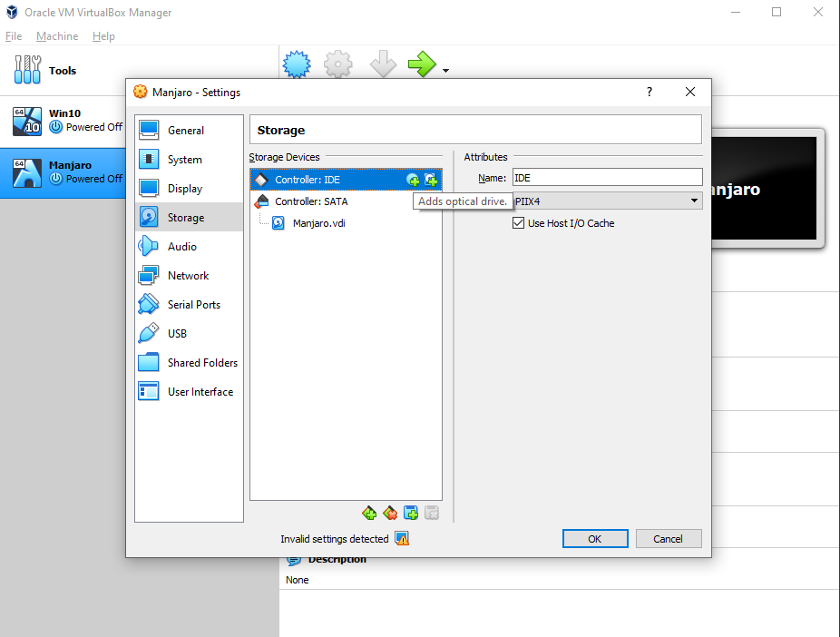This screenshot has width=840, height=637.
Task: Open the General settings category
Action: point(189,130)
